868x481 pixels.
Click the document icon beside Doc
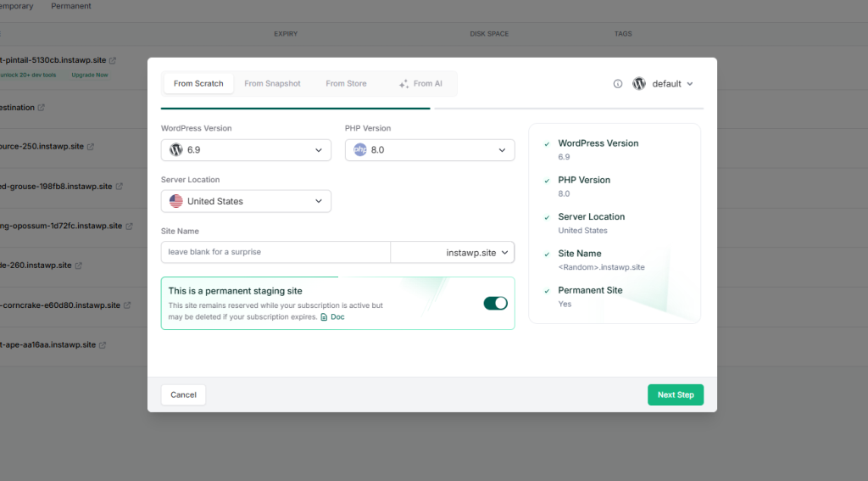point(324,317)
